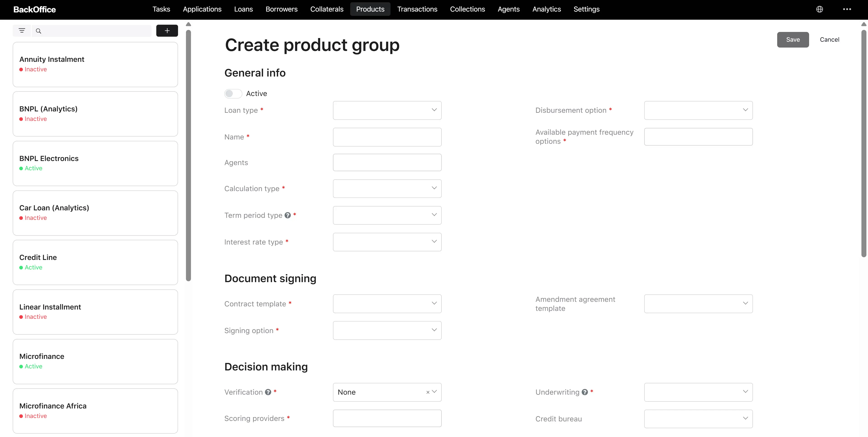Screen dimensions: 868x437
Task: Navigate to Analytics
Action: (547, 9)
